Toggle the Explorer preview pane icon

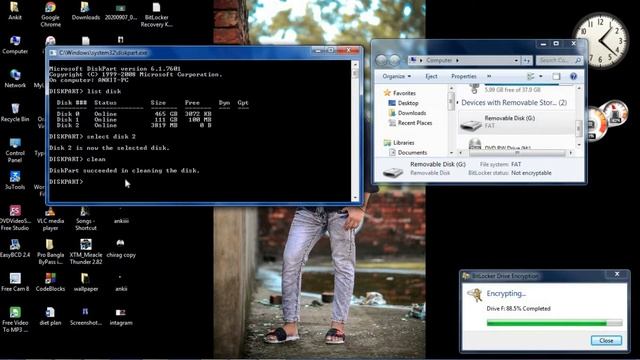tap(556, 76)
